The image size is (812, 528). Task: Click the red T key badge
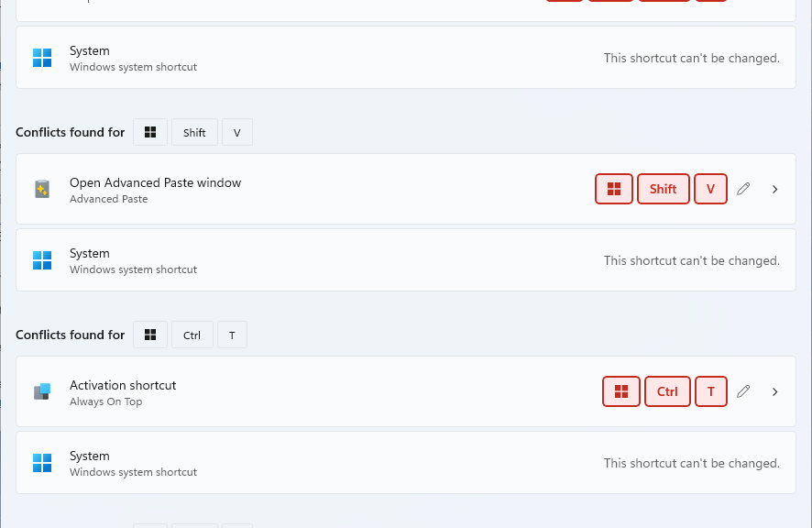click(x=711, y=391)
